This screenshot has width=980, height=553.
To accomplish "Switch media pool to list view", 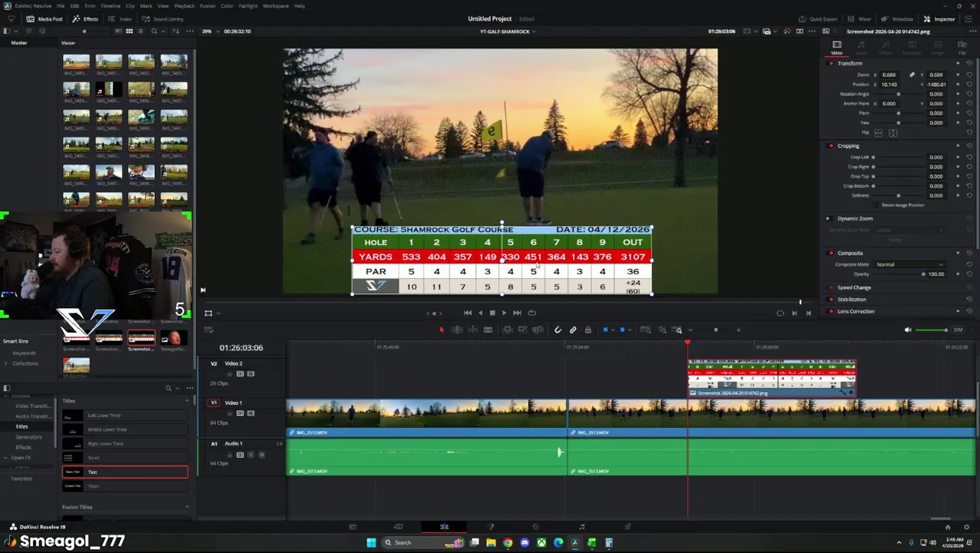I will 140,31.
